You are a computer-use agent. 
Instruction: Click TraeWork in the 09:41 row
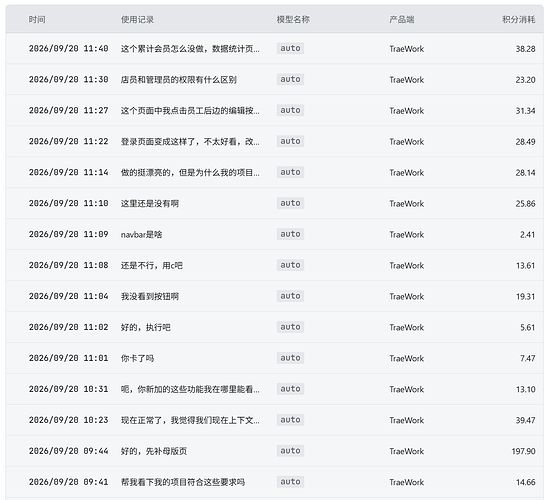click(406, 482)
